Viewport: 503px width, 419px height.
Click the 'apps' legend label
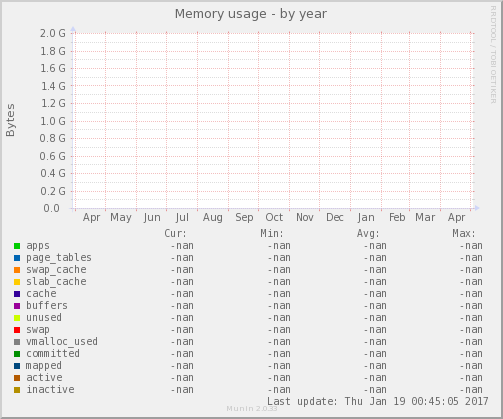click(x=38, y=246)
